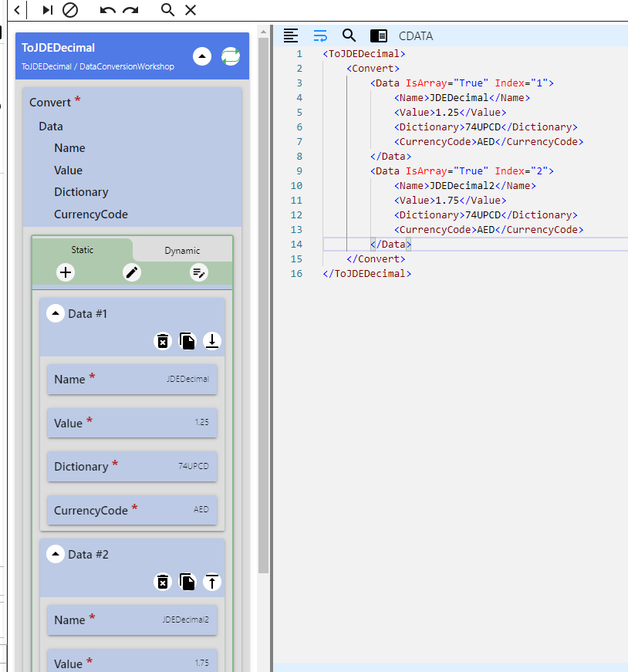
Task: Click the edit-list icon in Static toolbar
Action: [x=199, y=272]
